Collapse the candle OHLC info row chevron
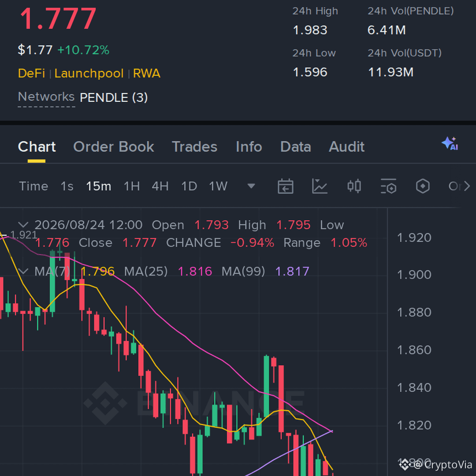This screenshot has width=476, height=476. pyautogui.click(x=23, y=225)
